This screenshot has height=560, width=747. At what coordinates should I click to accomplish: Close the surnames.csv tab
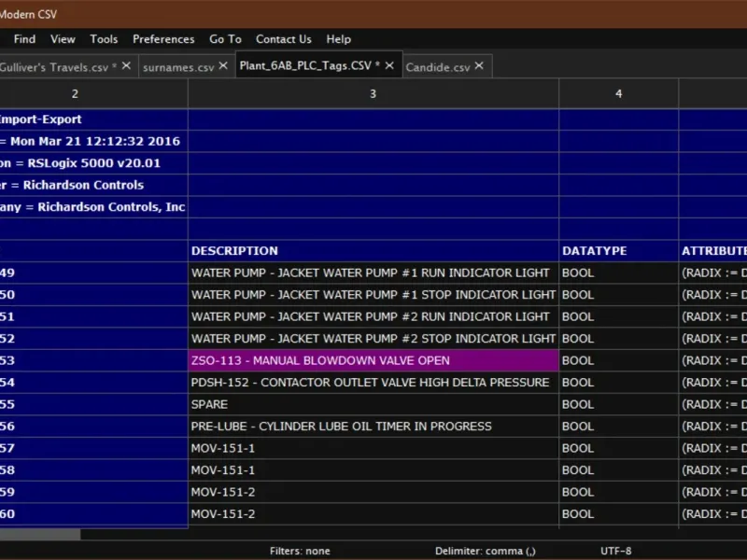[223, 66]
